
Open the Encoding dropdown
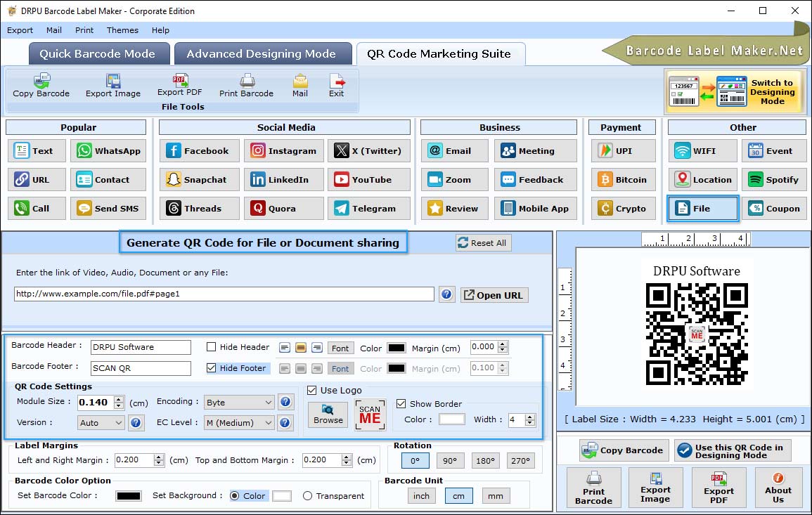(239, 402)
